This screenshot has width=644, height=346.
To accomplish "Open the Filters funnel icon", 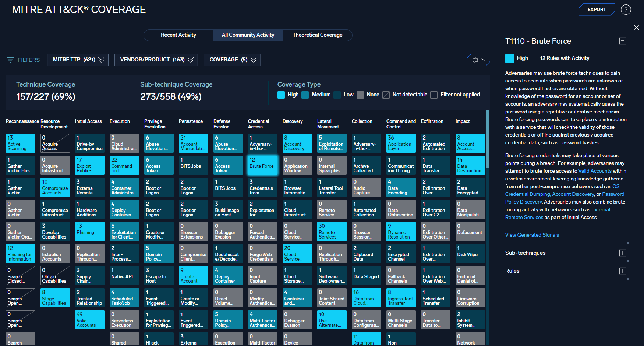I will pos(10,60).
